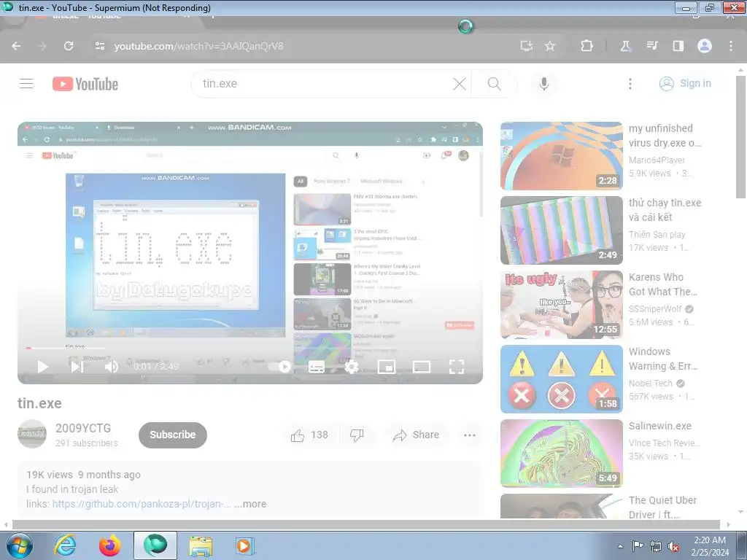Viewport: 747px width, 560px height.
Task: Open the clock showing 2:20 AM
Action: tap(710, 546)
